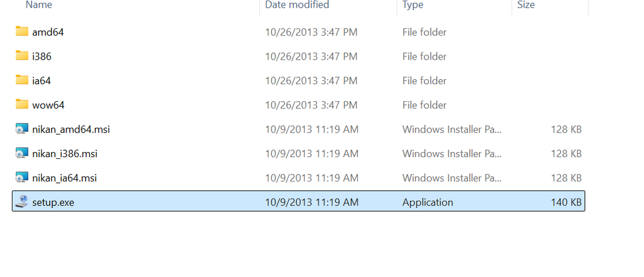Click the nikan_ia64.msi Windows Installer type text
This screenshot has height=277, width=644.
(452, 178)
